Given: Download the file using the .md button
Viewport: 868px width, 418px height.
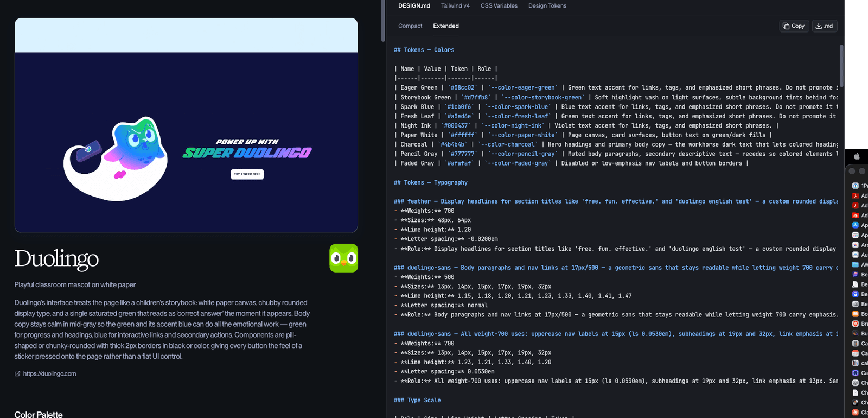Looking at the screenshot, I should (x=825, y=26).
